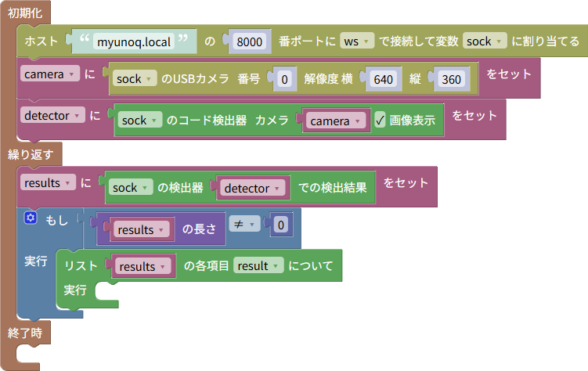
Task: Click the 8000 port number field
Action: point(250,41)
